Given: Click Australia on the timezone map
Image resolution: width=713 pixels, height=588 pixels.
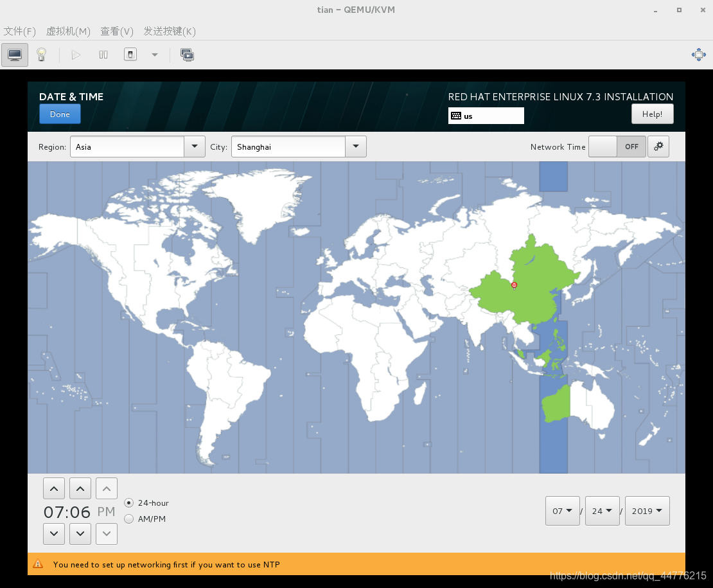Looking at the screenshot, I should (577, 405).
